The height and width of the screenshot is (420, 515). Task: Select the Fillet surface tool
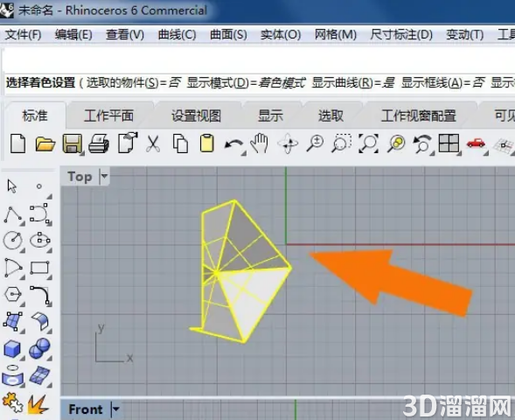40,321
